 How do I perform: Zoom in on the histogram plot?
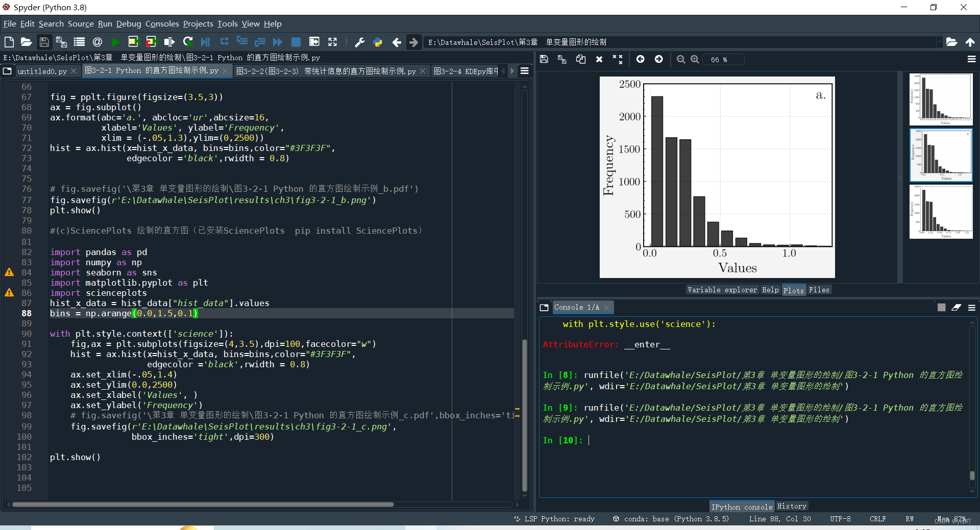pos(695,59)
